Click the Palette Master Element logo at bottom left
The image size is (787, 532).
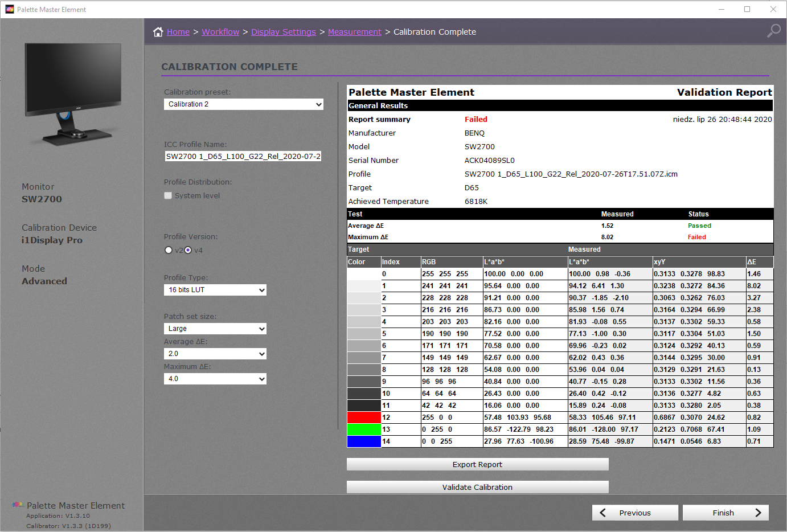pos(18,505)
